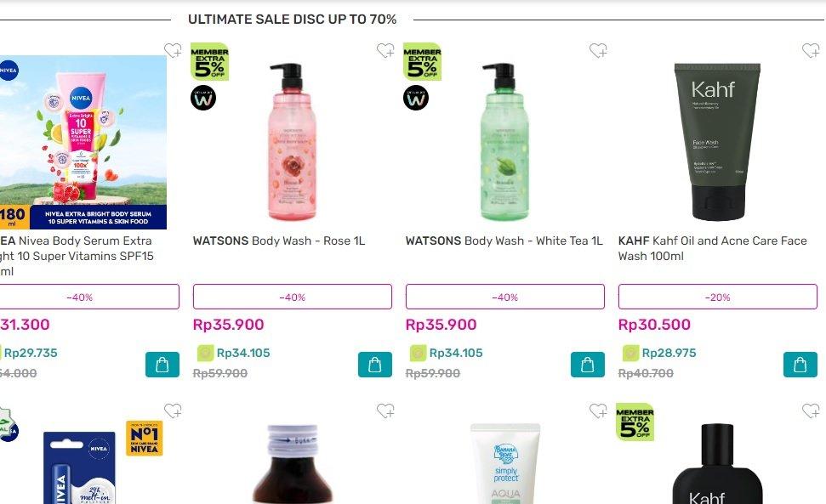Open Watsons Body Wash - White Tea 1L link
Image resolution: width=826 pixels, height=504 pixels.
click(504, 241)
